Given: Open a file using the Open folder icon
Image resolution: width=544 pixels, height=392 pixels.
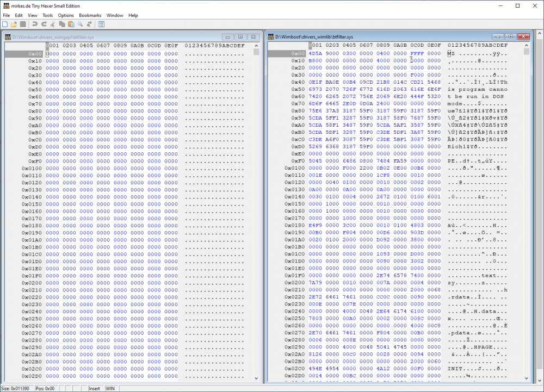Looking at the screenshot, I should click(x=14, y=24).
